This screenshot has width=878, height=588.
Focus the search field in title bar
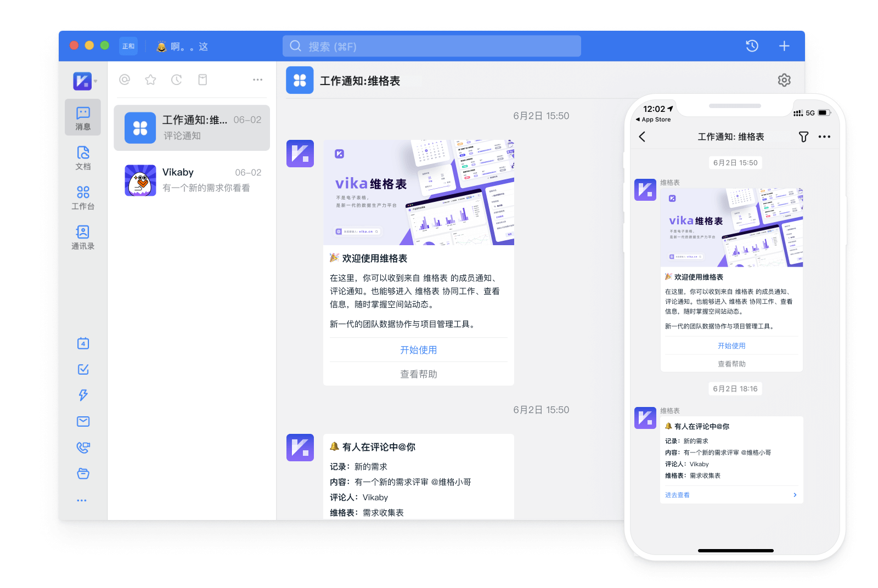click(x=431, y=46)
